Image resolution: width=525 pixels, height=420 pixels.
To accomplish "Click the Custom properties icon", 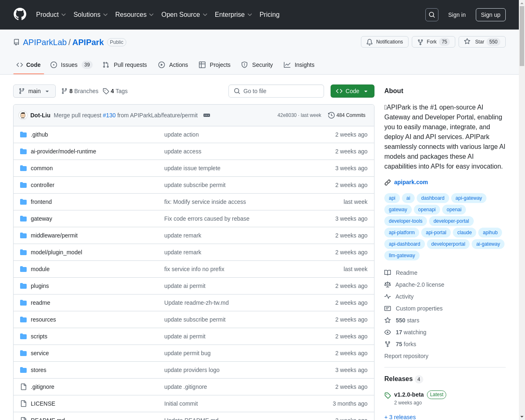I will tap(388, 308).
